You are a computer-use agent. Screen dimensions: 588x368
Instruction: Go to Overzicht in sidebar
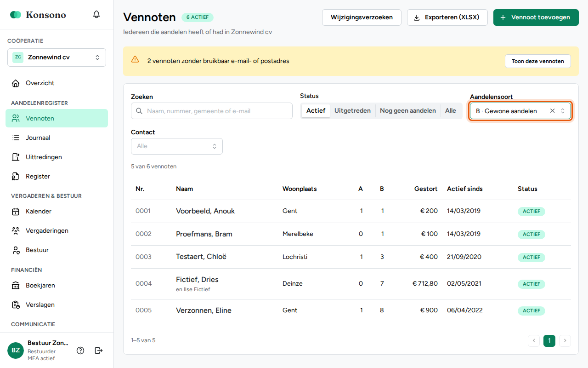[x=57, y=83]
